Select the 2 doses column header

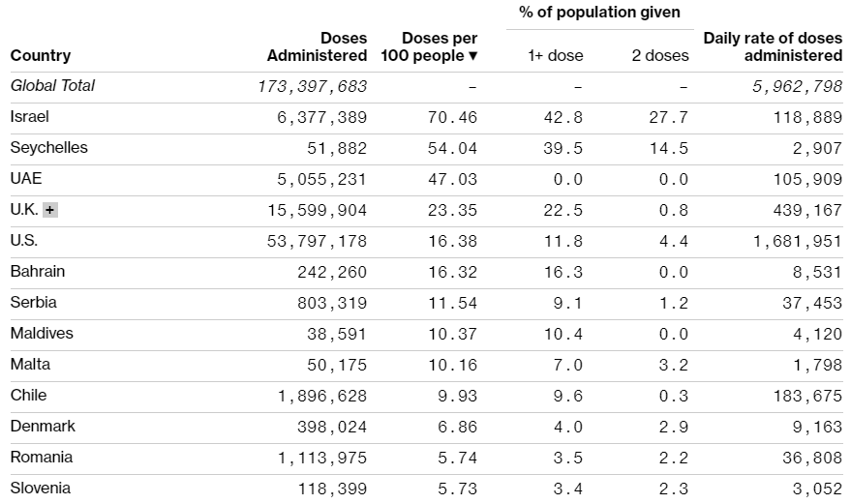[660, 56]
